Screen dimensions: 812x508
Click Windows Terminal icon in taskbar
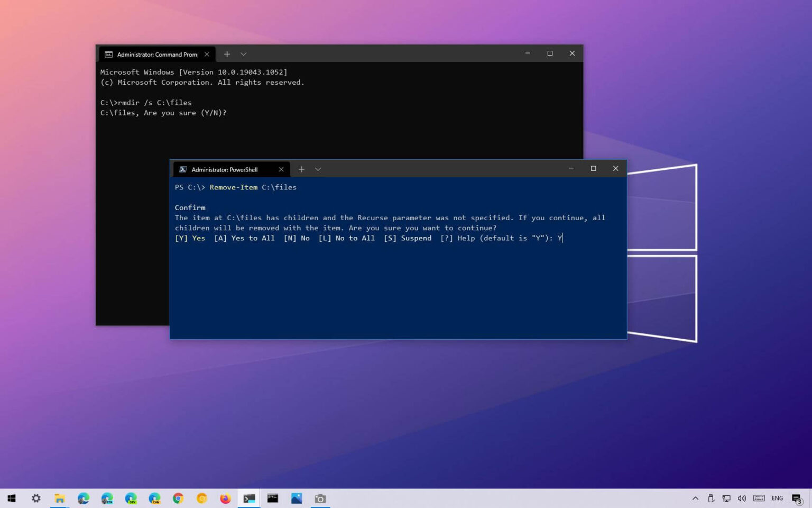coord(249,498)
